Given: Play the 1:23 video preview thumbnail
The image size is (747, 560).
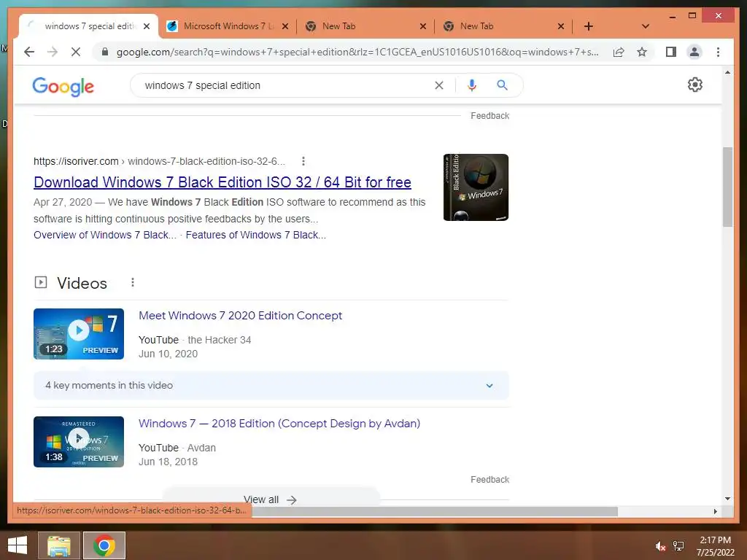Looking at the screenshot, I should coord(79,334).
